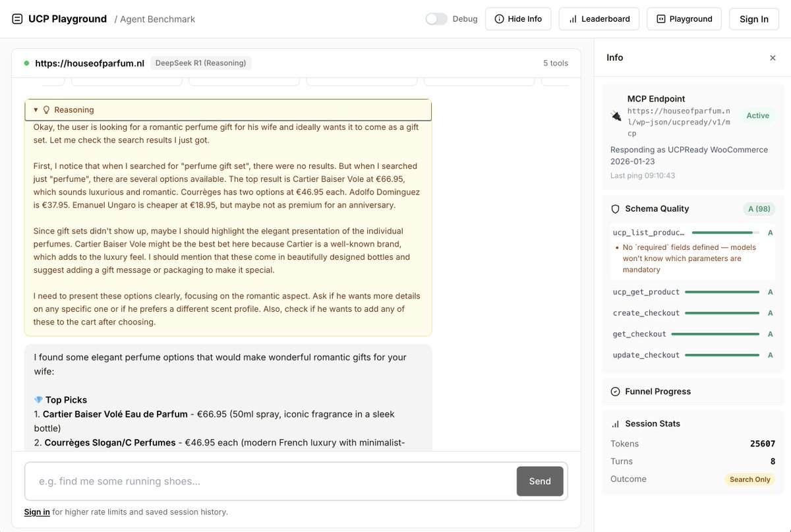Click the A (98) score badge
Image resolution: width=791 pixels, height=532 pixels.
point(759,209)
